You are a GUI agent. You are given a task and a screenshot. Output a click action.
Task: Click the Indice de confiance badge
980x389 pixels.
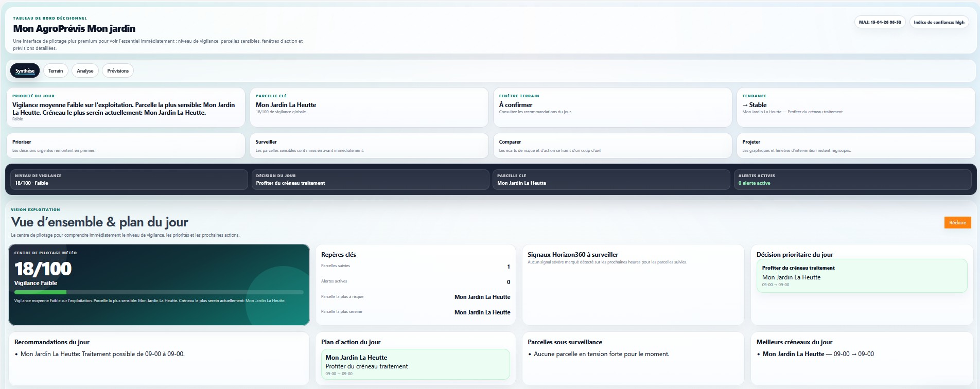pos(939,22)
